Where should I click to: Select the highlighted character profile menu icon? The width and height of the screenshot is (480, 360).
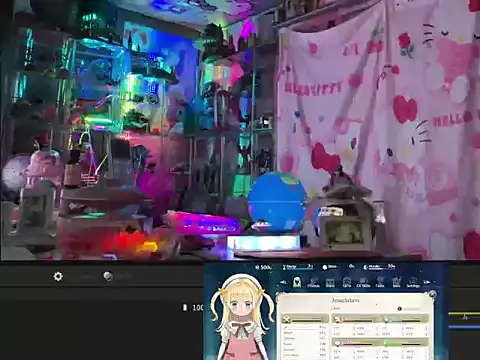[297, 282]
